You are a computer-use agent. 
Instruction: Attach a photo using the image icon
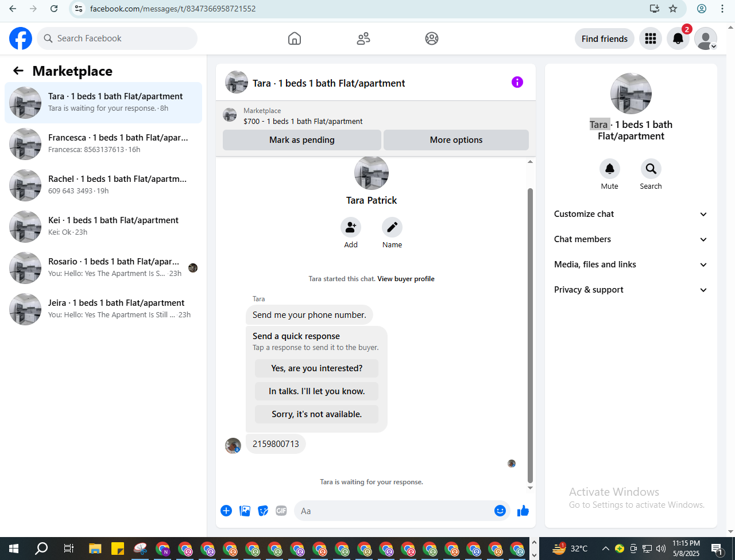[245, 511]
